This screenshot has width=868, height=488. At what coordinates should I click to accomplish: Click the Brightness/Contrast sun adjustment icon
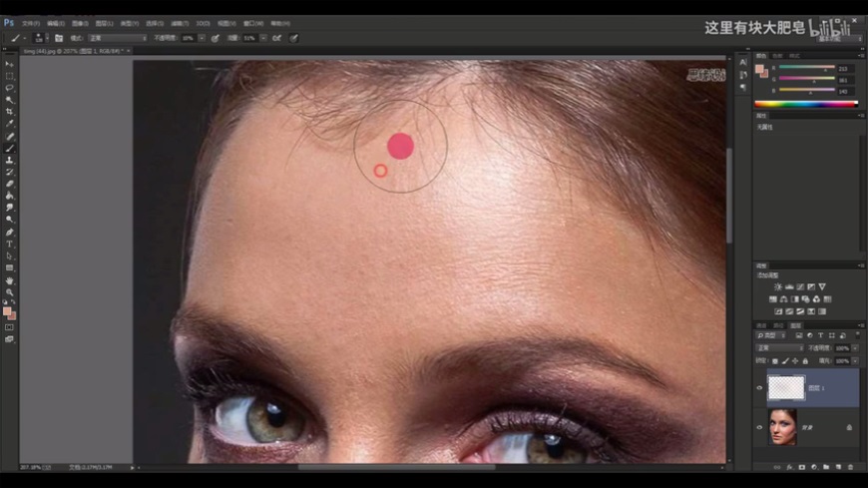(x=778, y=287)
